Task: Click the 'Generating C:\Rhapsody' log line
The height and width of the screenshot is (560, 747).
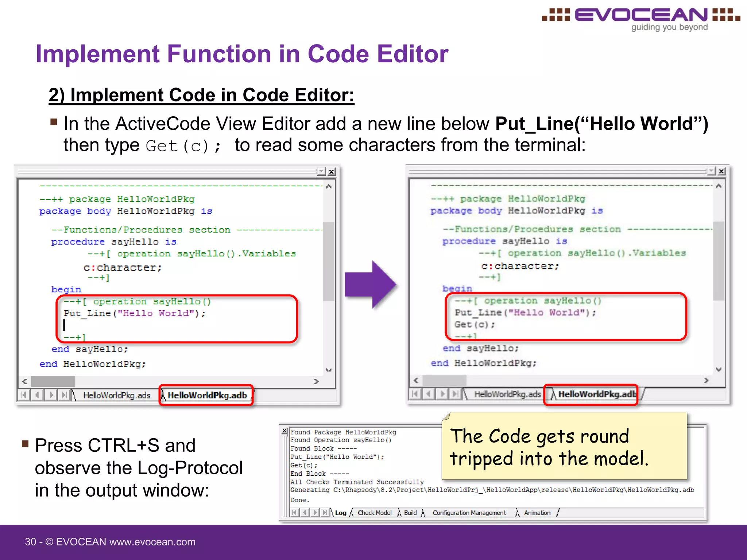Action: tap(492, 490)
